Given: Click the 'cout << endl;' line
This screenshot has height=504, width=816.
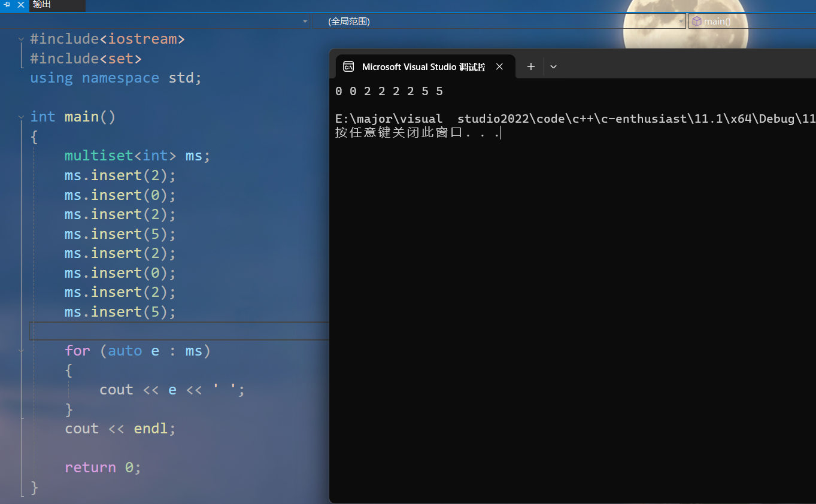Looking at the screenshot, I should [x=120, y=429].
